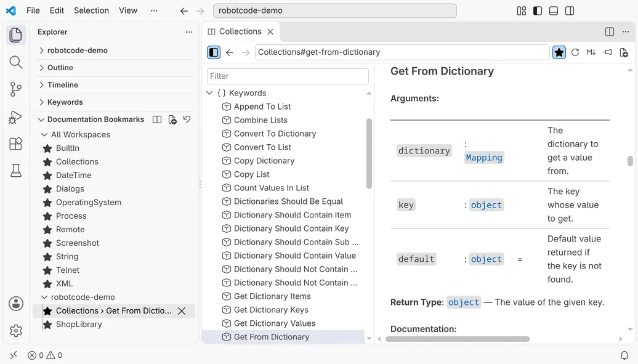Open documentation view from the Bookmarks header
The height and width of the screenshot is (364, 638).
coord(157,119)
